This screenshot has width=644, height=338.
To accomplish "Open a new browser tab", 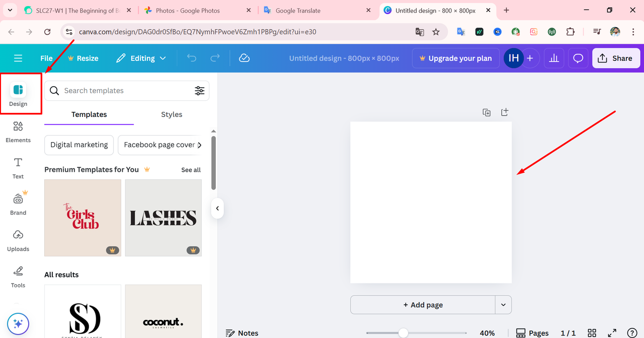I will (x=506, y=10).
